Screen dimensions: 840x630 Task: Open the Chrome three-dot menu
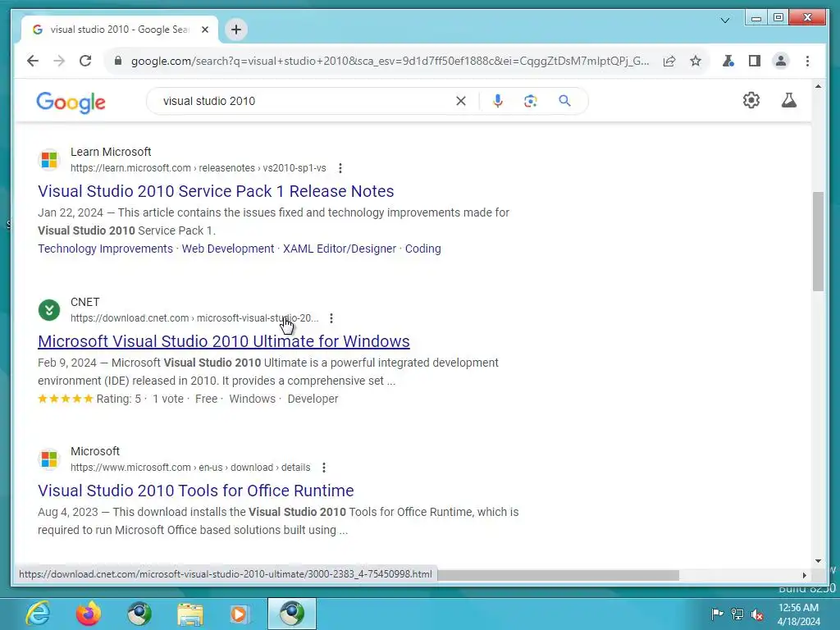click(807, 61)
